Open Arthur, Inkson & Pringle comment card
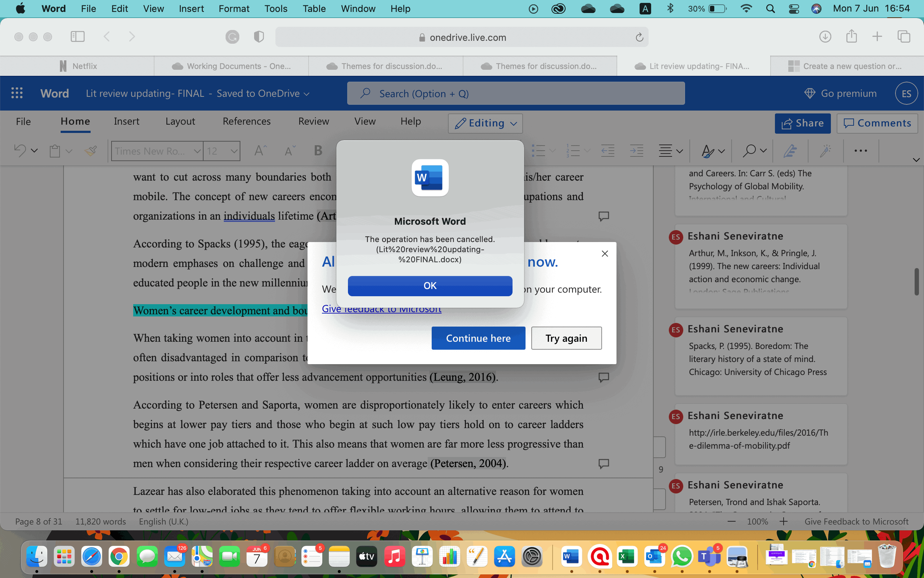Image resolution: width=924 pixels, height=578 pixels. coord(761,267)
